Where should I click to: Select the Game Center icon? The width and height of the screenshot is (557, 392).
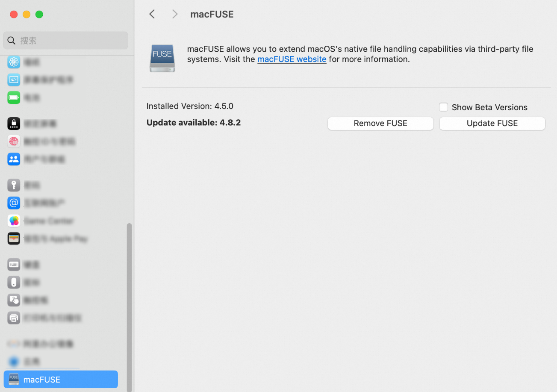[14, 221]
